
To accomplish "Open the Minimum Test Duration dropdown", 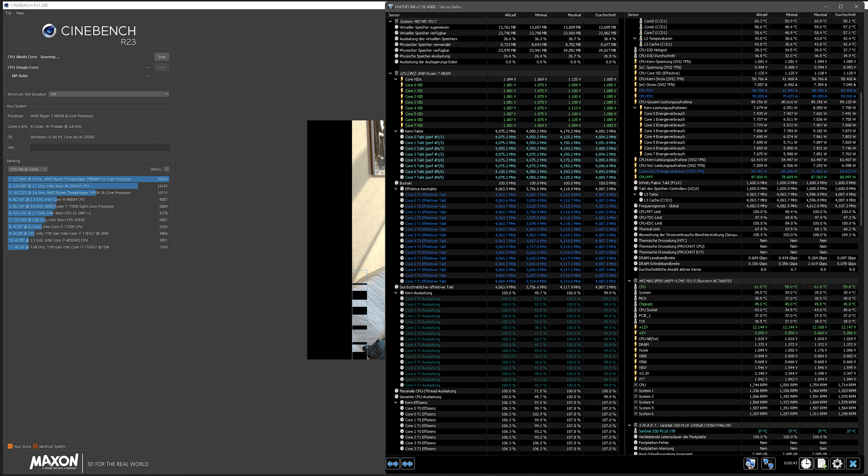I will pyautogui.click(x=109, y=94).
